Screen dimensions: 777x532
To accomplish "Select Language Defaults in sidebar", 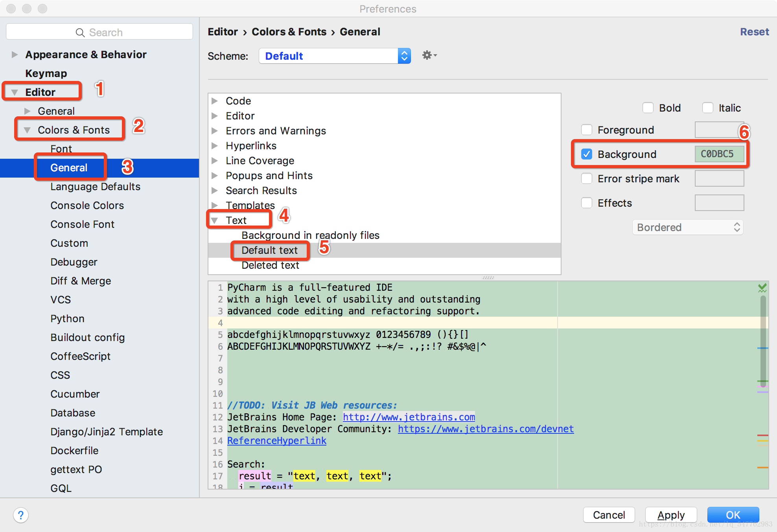I will pos(95,187).
